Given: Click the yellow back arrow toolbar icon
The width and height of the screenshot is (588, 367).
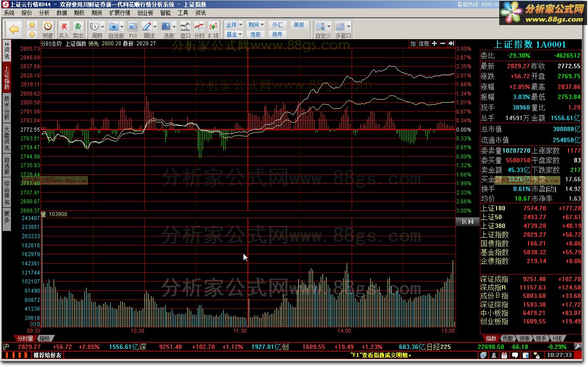Looking at the screenshot, I should tap(15, 29).
